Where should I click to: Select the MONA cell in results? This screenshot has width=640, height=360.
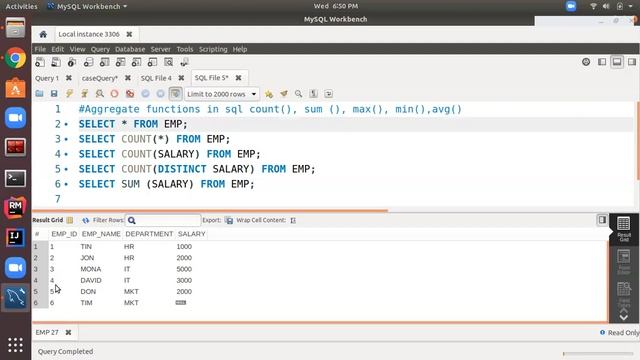(x=91, y=269)
